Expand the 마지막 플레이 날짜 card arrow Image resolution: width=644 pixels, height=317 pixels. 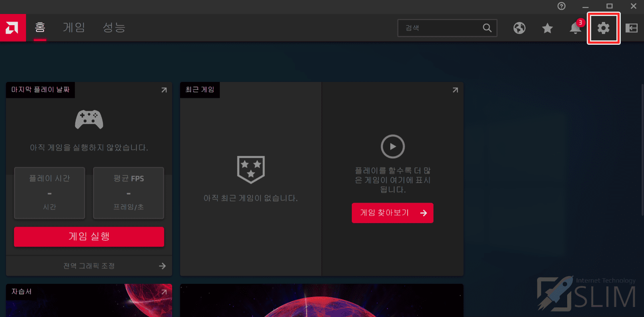pos(164,90)
